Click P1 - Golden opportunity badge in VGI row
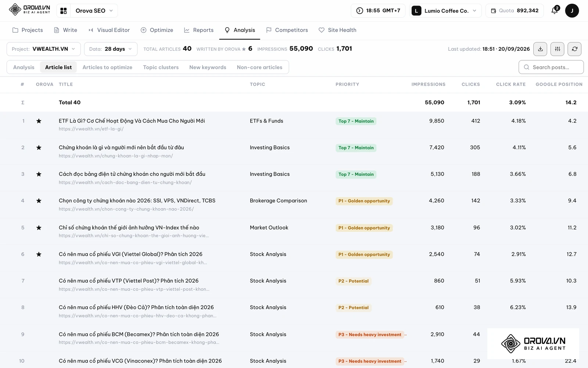Screen dimensions: 588x368 [364, 255]
